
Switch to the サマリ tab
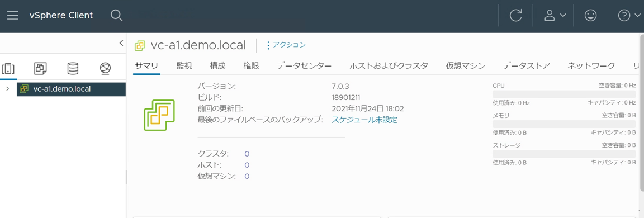146,65
